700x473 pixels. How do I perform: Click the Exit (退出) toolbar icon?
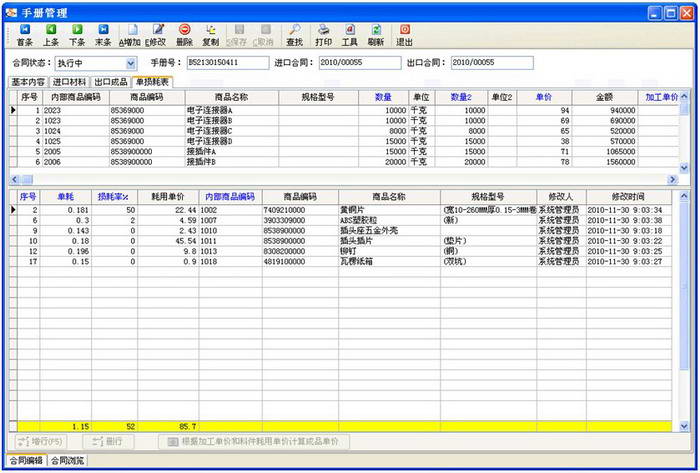404,35
